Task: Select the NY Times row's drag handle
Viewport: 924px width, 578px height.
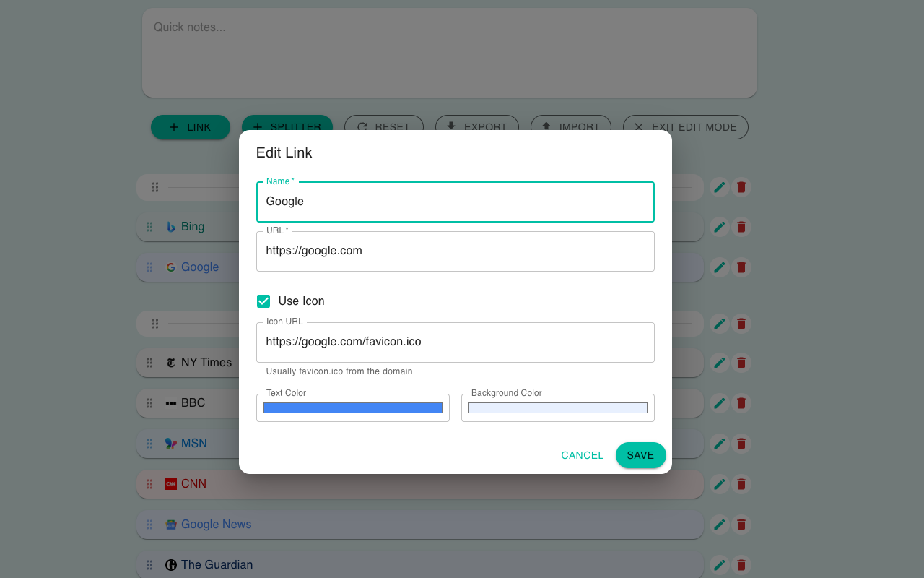Action: 149,363
